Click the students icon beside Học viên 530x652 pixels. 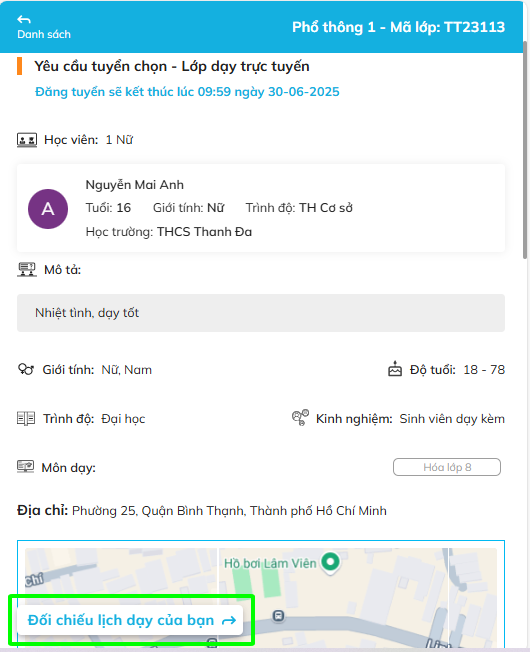pos(27,140)
